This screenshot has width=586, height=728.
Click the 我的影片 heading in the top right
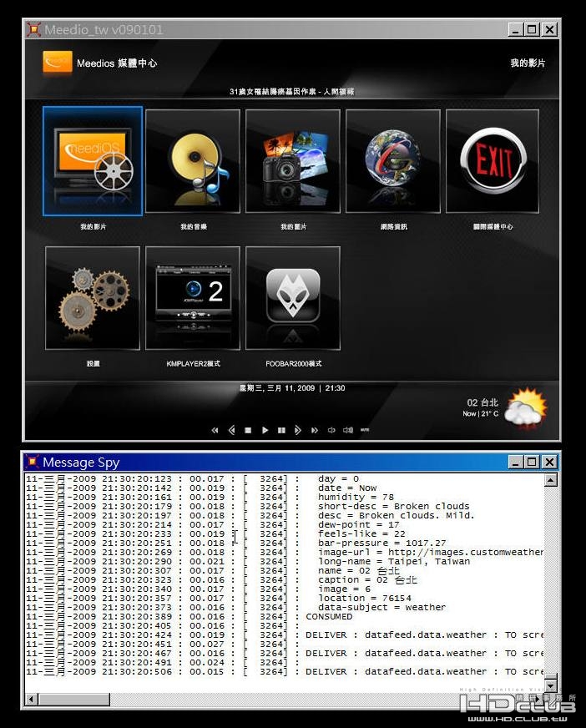528,63
